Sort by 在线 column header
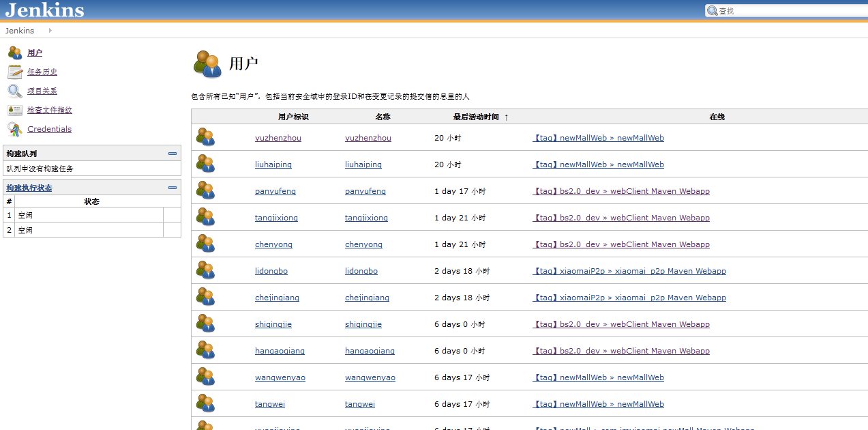This screenshot has height=430, width=868. click(717, 117)
